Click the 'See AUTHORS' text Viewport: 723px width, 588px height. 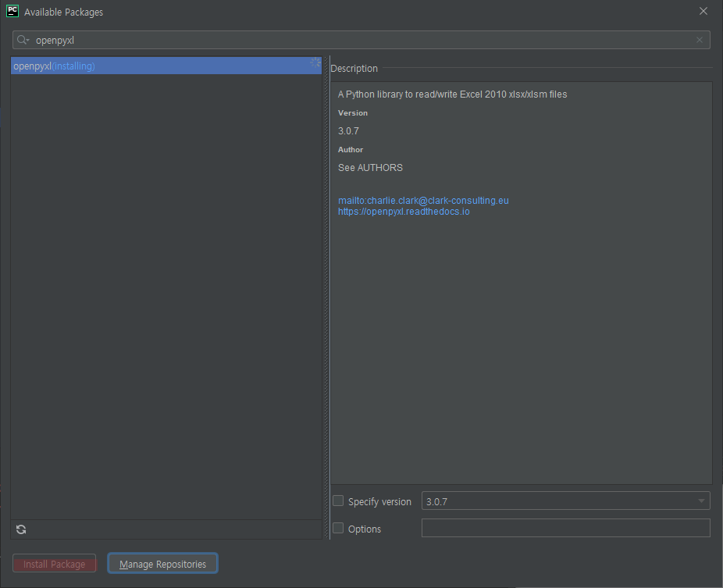(370, 168)
